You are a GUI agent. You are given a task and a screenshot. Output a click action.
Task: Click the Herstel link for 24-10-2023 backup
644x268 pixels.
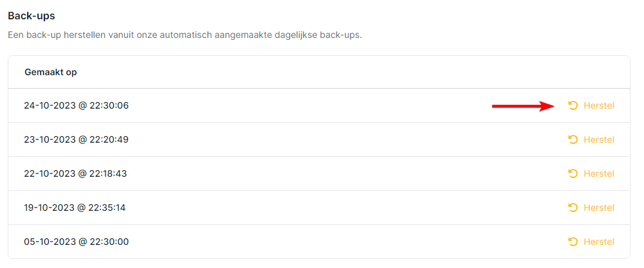(x=598, y=105)
